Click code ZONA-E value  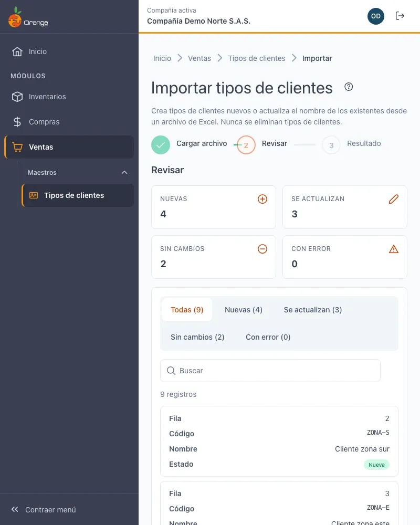tap(378, 508)
